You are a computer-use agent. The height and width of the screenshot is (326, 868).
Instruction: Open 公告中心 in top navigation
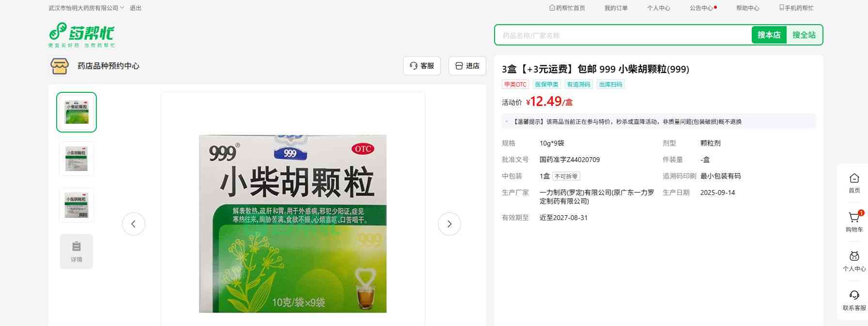pos(702,8)
